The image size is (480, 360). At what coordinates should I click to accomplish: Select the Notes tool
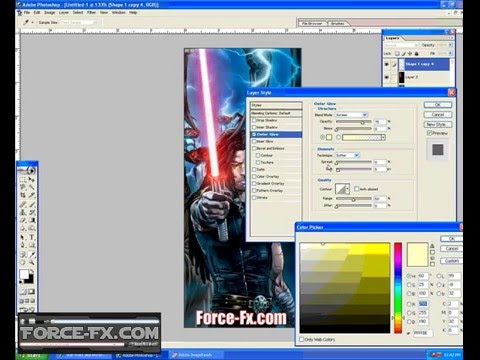[23, 255]
